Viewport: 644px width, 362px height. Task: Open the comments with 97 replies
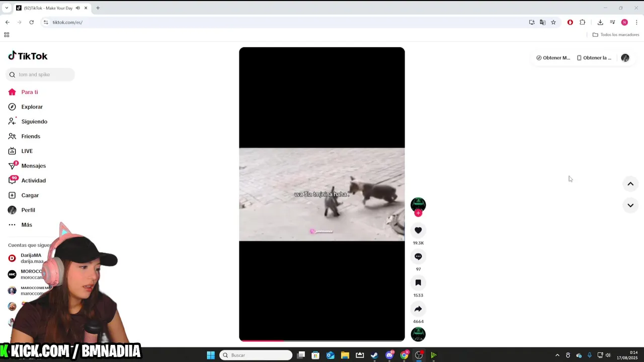[x=418, y=256]
